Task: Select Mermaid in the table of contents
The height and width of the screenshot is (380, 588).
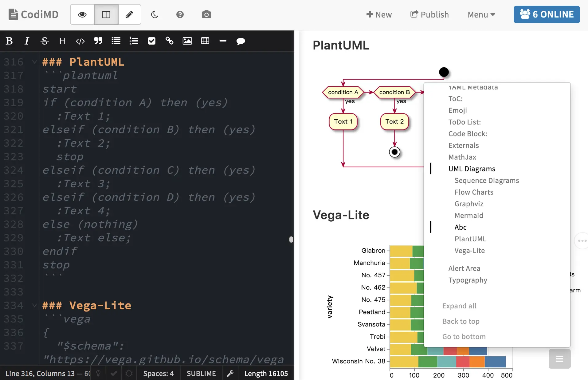Action: (468, 215)
